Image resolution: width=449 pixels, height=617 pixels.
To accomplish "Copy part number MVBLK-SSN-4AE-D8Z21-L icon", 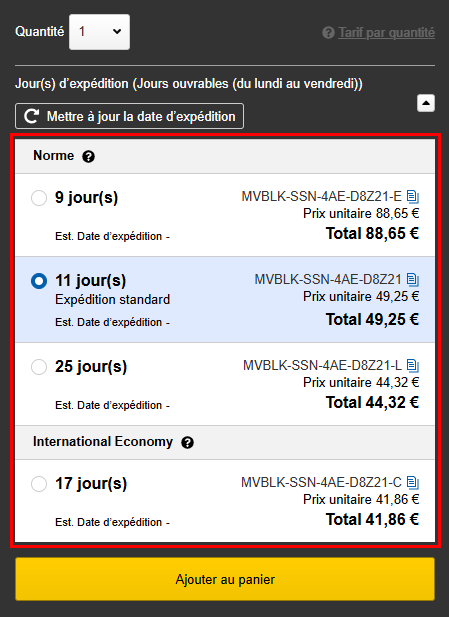I will 412,366.
